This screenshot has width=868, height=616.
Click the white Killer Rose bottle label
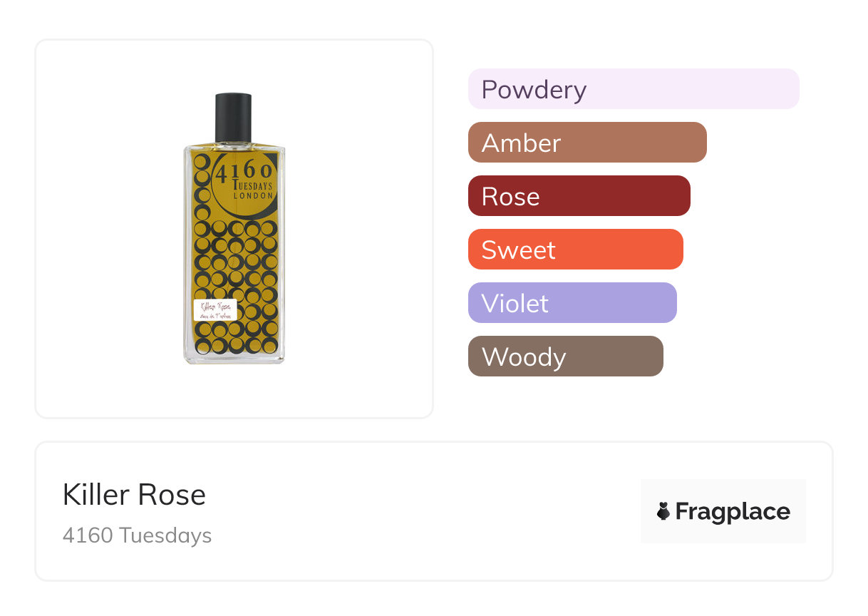pyautogui.click(x=215, y=310)
